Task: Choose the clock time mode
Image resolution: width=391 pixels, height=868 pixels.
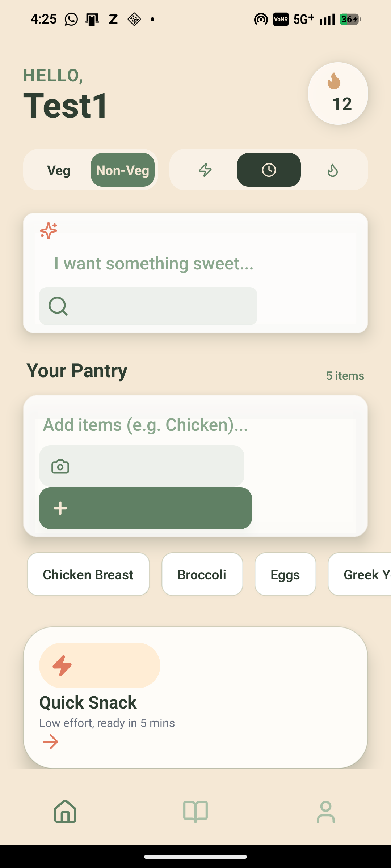Action: click(x=269, y=170)
